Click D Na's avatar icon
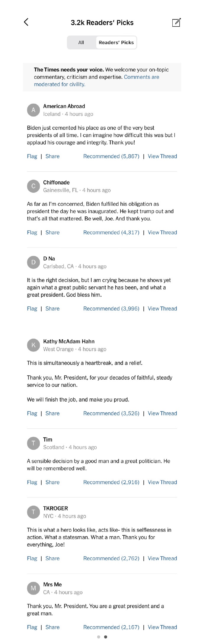The image size is (204, 644). tap(33, 262)
